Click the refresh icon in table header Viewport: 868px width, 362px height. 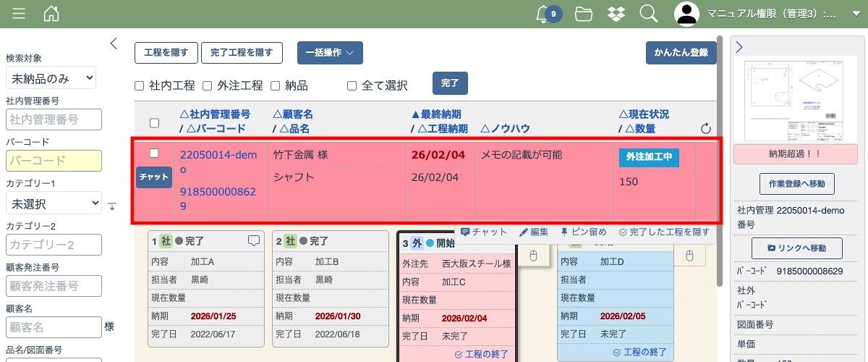point(707,129)
